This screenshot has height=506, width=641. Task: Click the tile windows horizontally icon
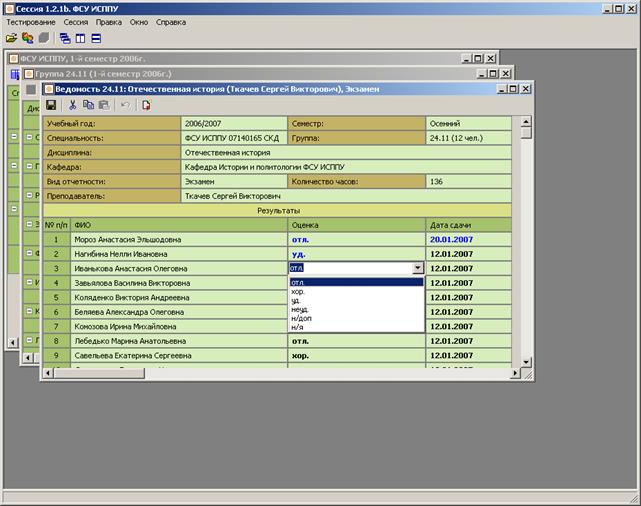(96, 38)
